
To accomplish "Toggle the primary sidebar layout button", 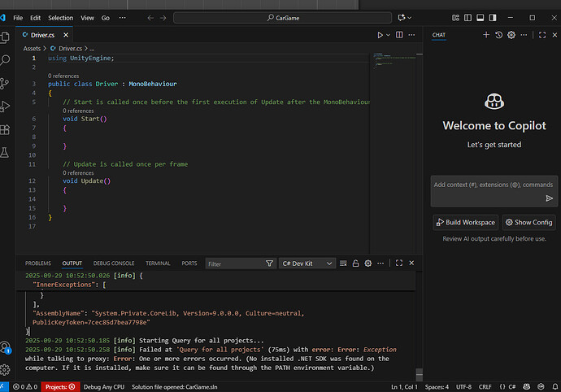I will tap(467, 17).
